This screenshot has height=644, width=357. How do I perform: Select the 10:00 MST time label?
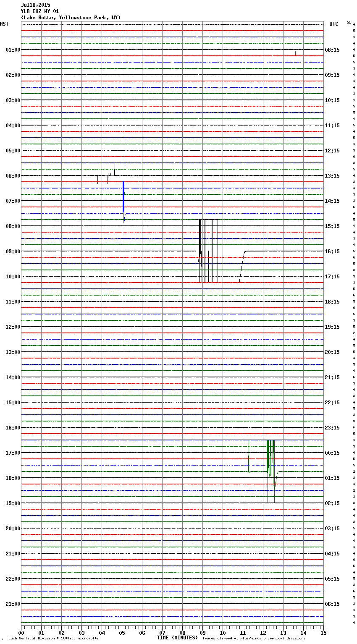click(13, 277)
